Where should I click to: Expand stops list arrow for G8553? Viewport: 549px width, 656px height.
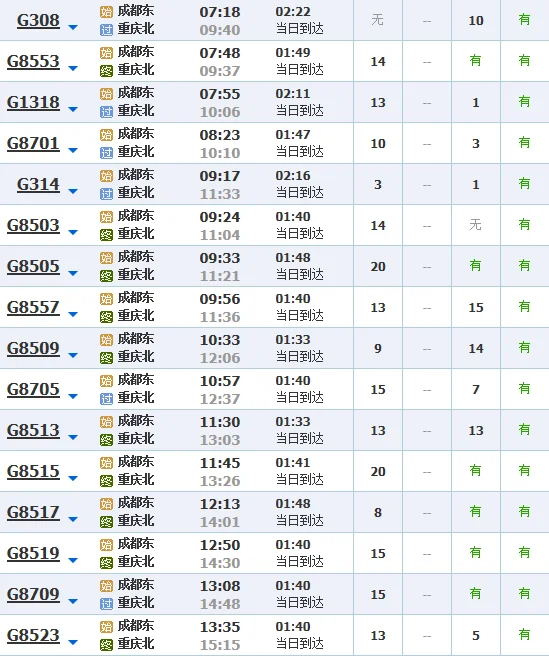[x=73, y=69]
